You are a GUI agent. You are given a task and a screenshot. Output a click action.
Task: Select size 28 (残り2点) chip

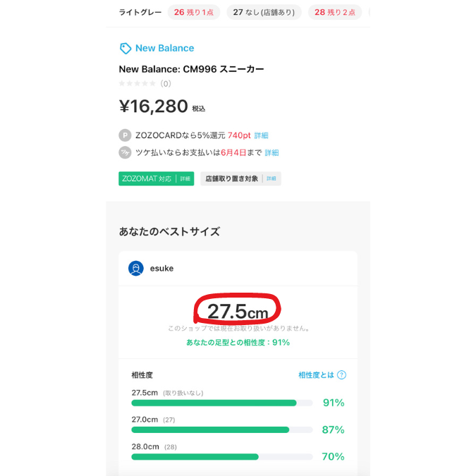335,12
